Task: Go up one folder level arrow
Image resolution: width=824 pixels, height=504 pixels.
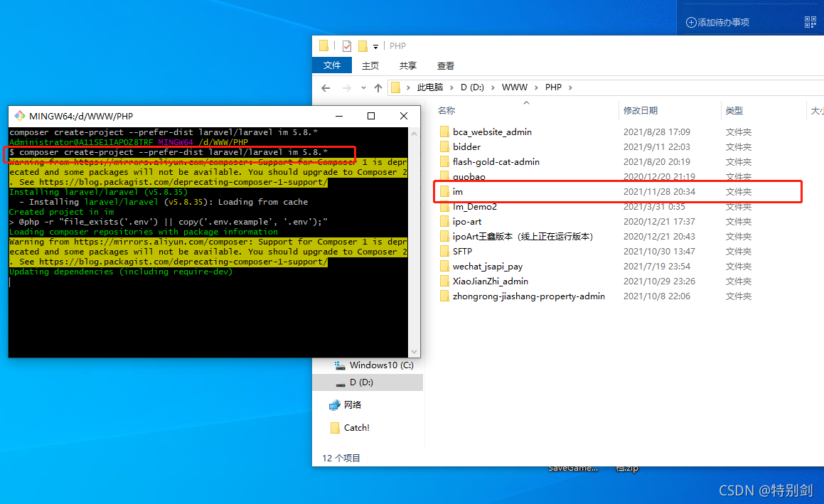Action: (378, 87)
